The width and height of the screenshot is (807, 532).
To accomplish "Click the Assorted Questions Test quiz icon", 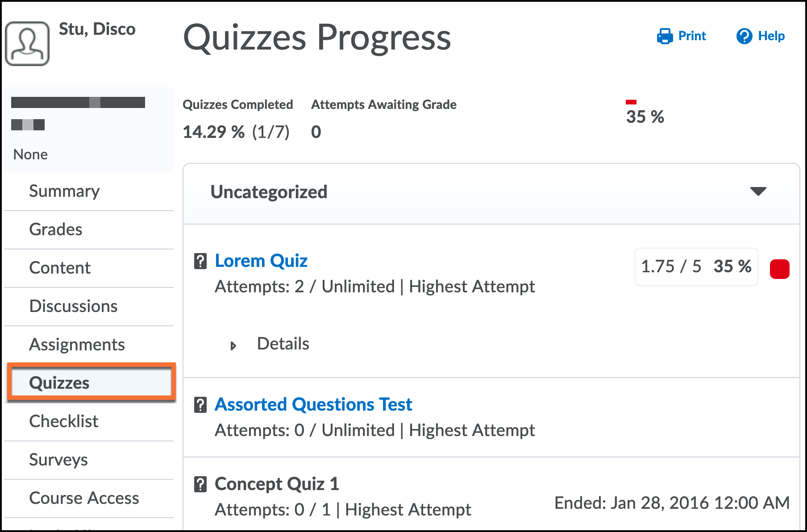I will [200, 405].
